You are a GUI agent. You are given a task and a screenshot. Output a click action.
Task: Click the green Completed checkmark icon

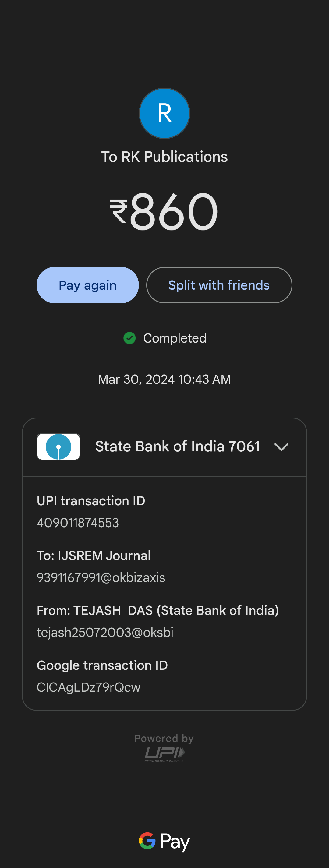pyautogui.click(x=129, y=338)
